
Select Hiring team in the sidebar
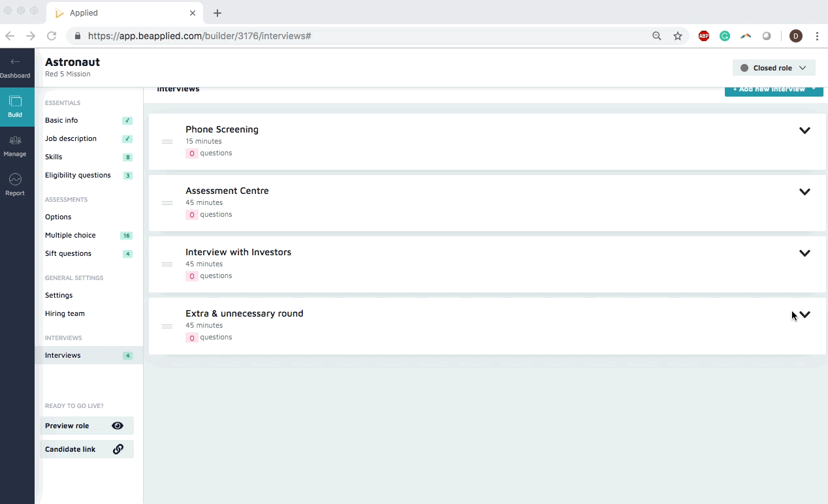tap(65, 313)
